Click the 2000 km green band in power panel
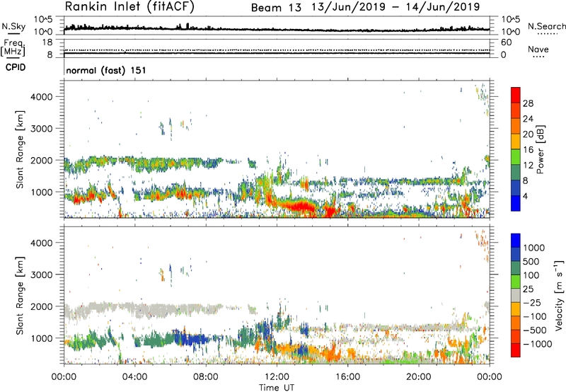Image resolution: width=566 pixels, height=392 pixels. pyautogui.click(x=144, y=164)
